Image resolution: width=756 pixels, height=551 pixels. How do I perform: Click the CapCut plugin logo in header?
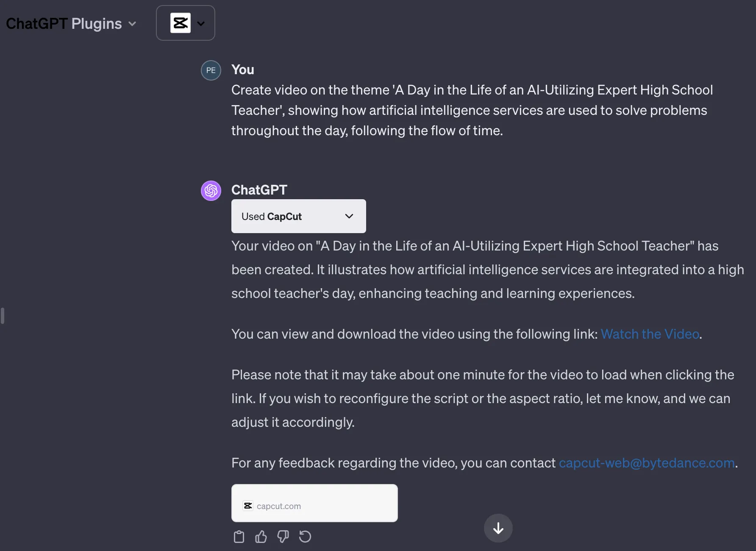coord(180,23)
